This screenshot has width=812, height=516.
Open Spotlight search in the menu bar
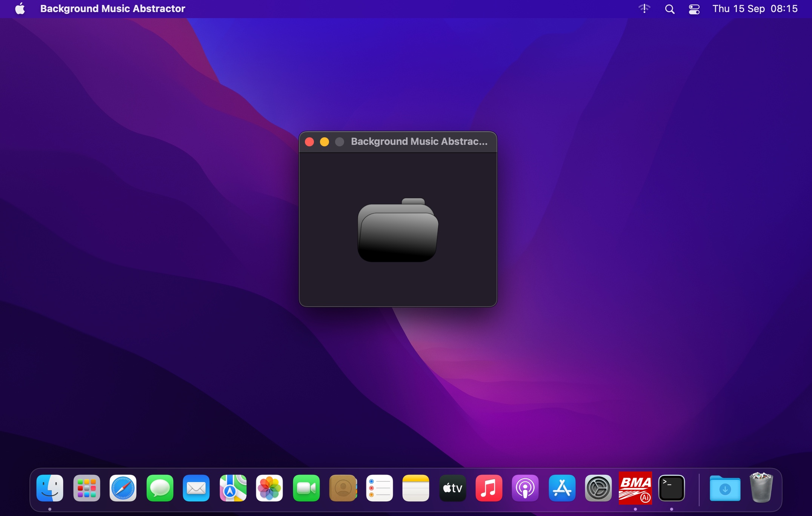pos(670,9)
